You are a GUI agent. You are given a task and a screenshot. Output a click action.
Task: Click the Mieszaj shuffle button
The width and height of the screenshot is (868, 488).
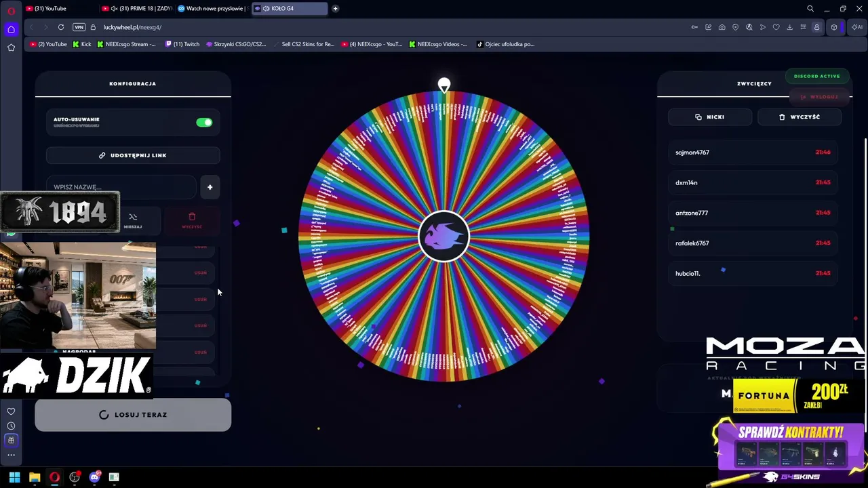click(x=133, y=220)
